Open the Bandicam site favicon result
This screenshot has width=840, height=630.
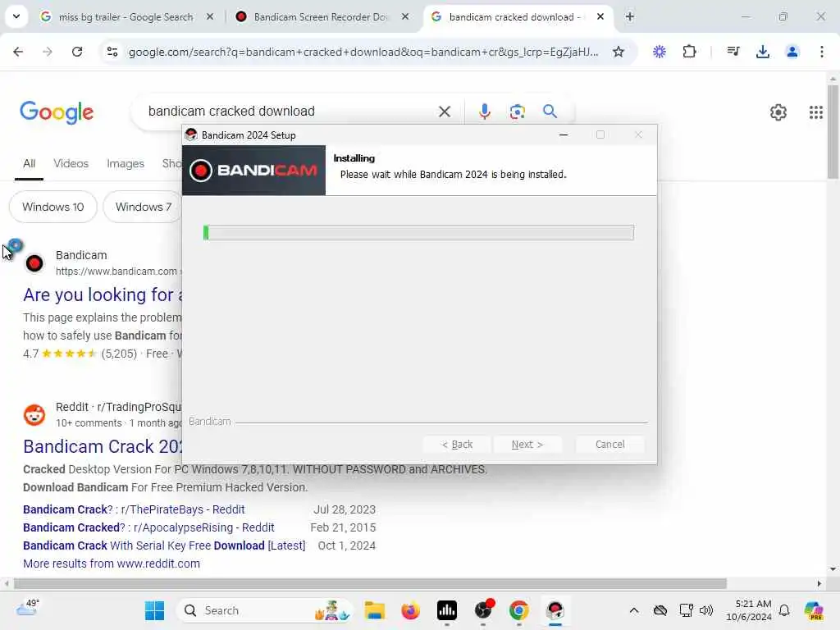tap(34, 263)
